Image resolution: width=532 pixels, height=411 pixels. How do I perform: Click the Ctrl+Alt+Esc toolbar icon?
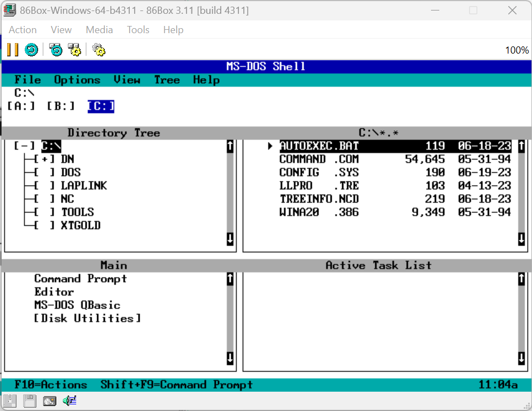75,50
